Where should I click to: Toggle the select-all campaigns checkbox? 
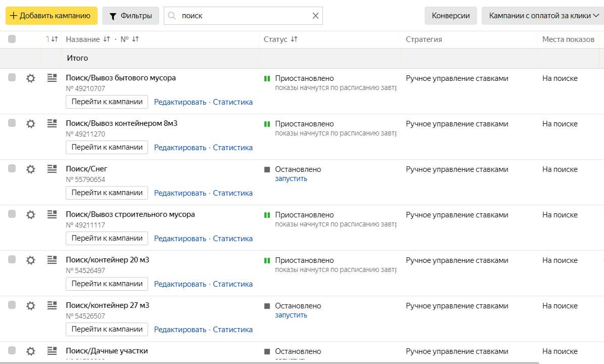(x=12, y=39)
